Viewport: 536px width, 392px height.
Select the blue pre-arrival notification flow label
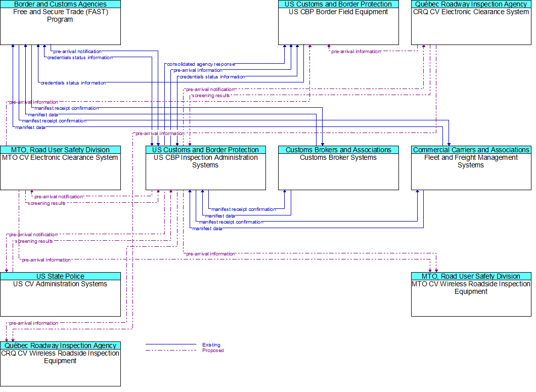pyautogui.click(x=77, y=51)
